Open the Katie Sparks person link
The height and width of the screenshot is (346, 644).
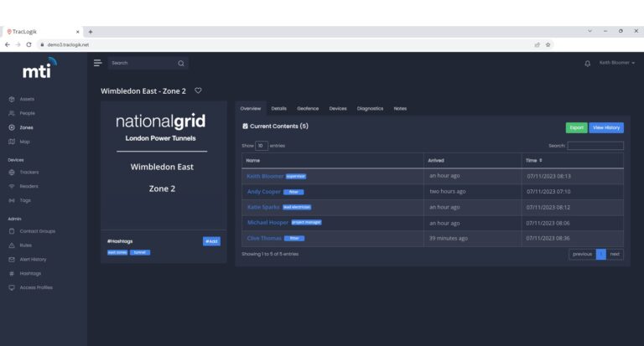[263, 207]
